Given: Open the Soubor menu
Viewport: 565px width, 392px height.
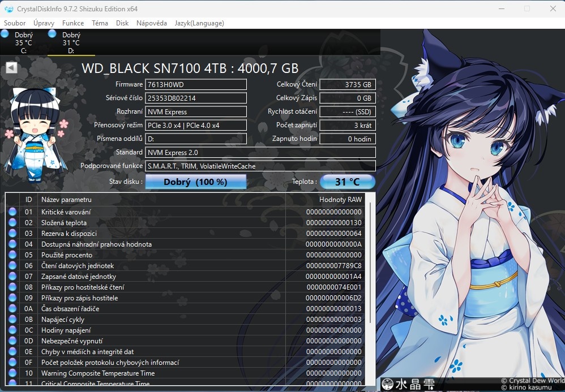Looking at the screenshot, I should coord(14,23).
